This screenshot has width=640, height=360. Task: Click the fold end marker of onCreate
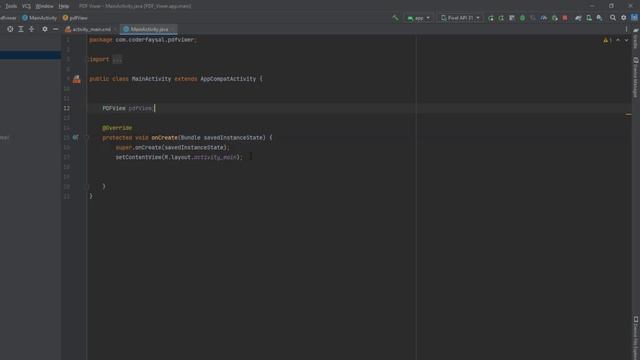[87, 187]
